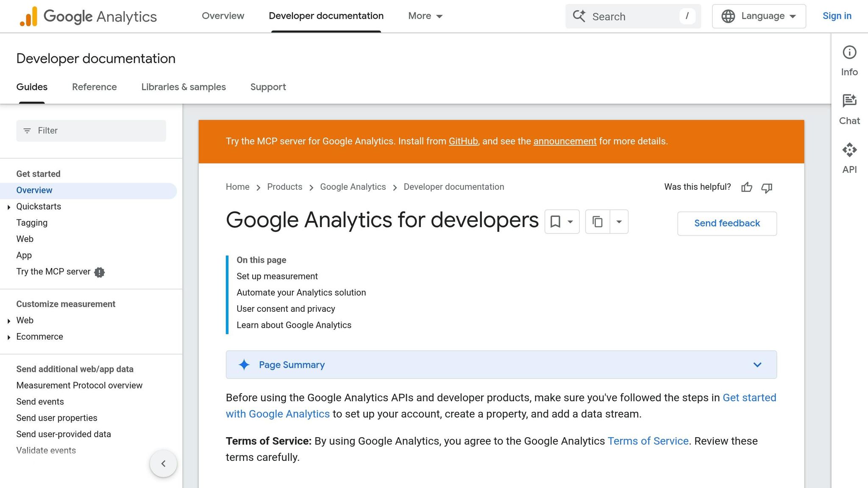
Task: Open the Support tab
Action: click(x=268, y=87)
